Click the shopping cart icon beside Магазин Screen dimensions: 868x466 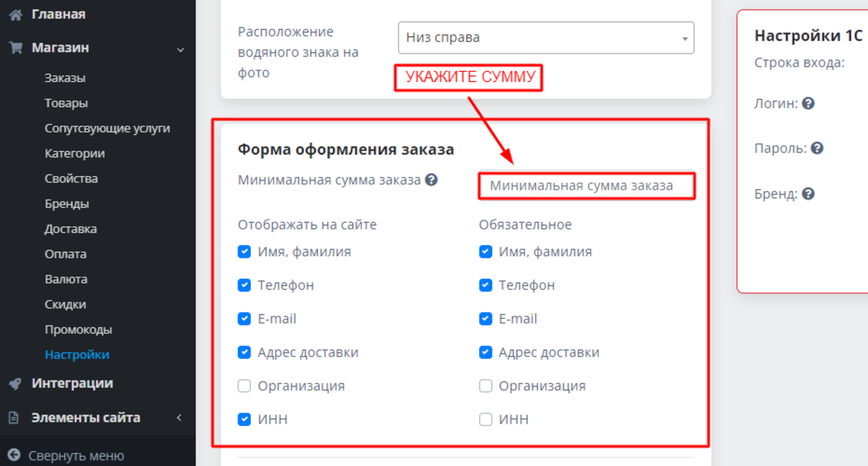(x=14, y=48)
